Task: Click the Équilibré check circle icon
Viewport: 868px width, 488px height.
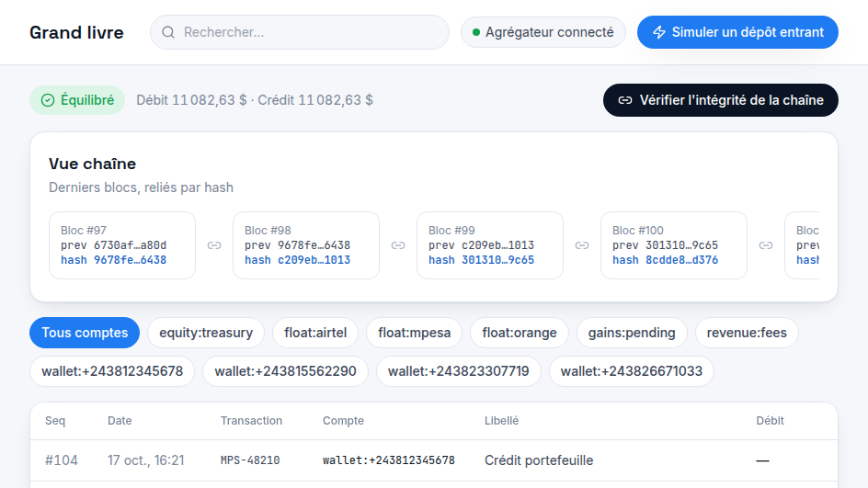Action: tap(48, 100)
